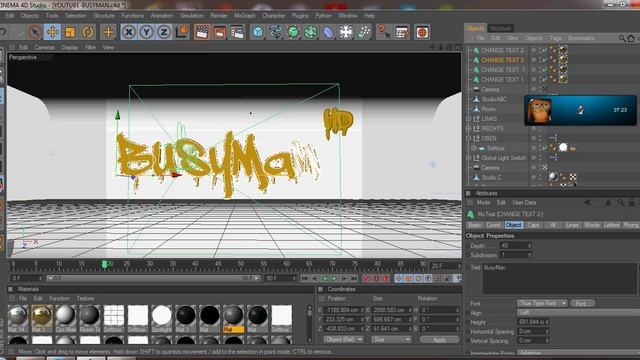Viewport: 640px width, 360px height.
Task: Click the last locked-axis move tool icon
Action: point(108,32)
